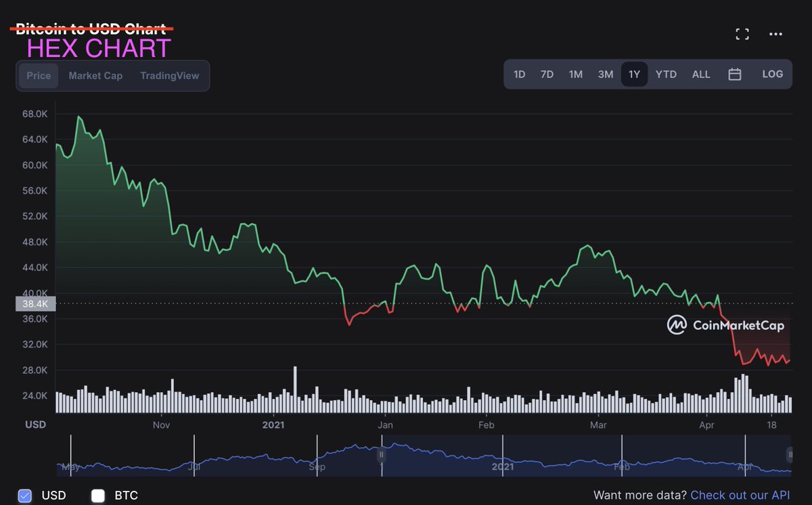This screenshot has width=812, height=505.
Task: Grab the left navigator range handle
Action: [381, 454]
